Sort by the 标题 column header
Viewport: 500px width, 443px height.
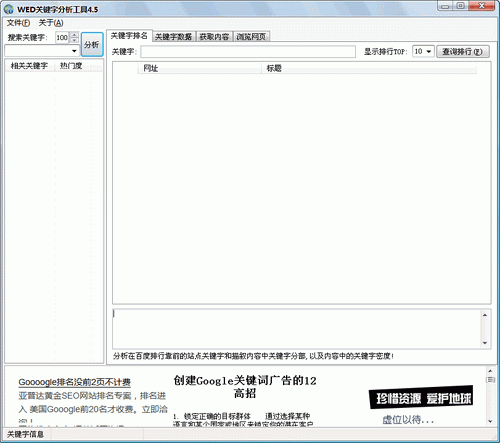point(369,68)
